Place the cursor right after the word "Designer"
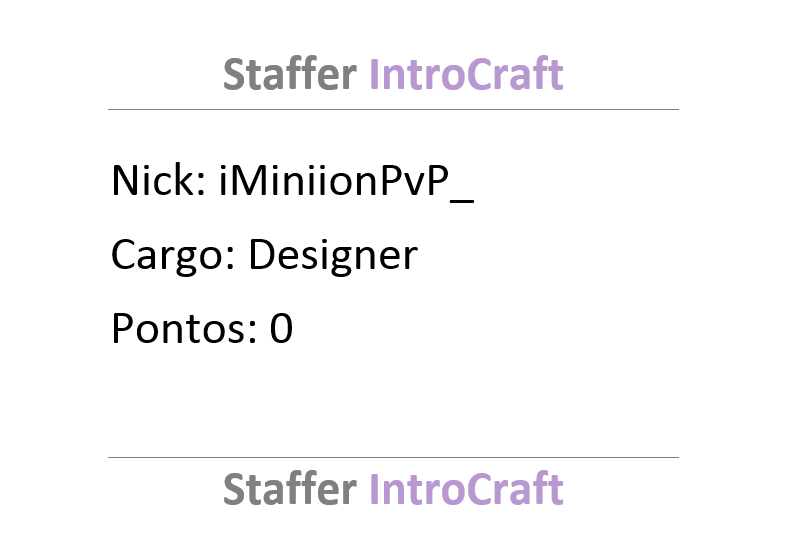786x540 pixels. pyautogui.click(x=419, y=256)
